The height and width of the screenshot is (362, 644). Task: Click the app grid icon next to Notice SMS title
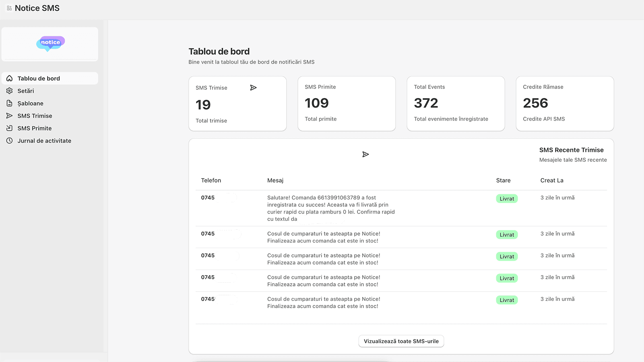pyautogui.click(x=9, y=8)
